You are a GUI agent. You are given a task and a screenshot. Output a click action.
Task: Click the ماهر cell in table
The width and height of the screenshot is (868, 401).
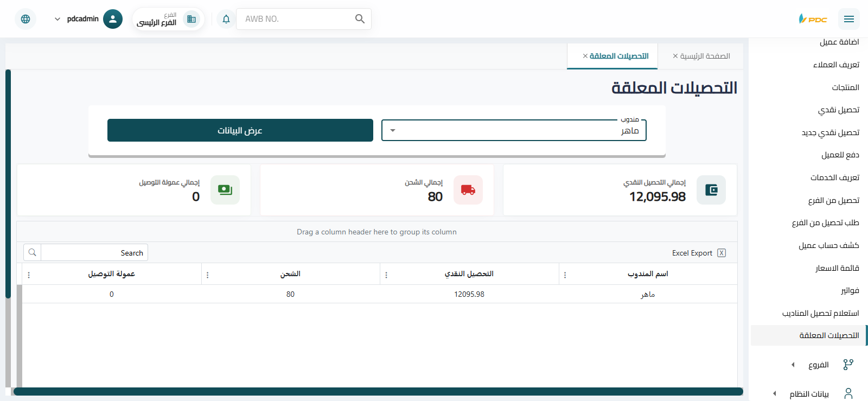pyautogui.click(x=648, y=294)
